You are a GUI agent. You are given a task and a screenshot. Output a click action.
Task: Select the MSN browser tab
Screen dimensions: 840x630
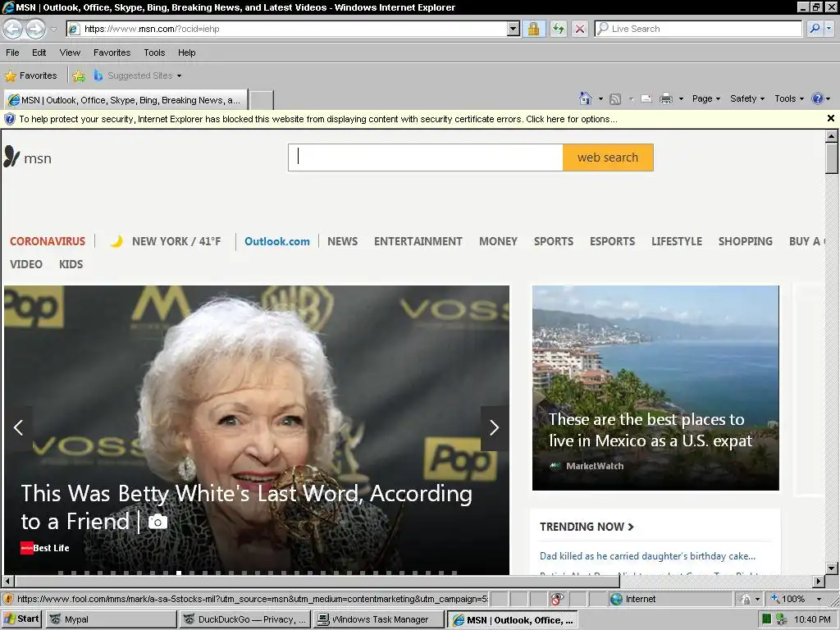coord(126,100)
